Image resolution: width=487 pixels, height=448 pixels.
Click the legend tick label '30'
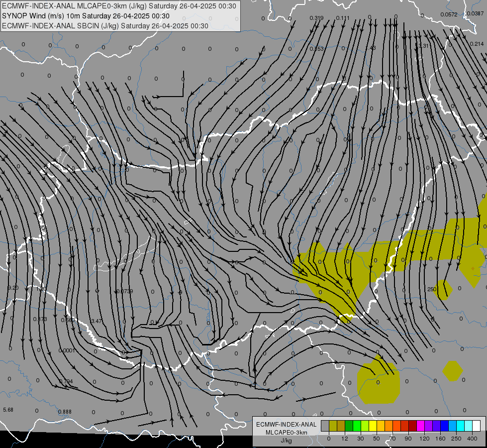click(360, 439)
